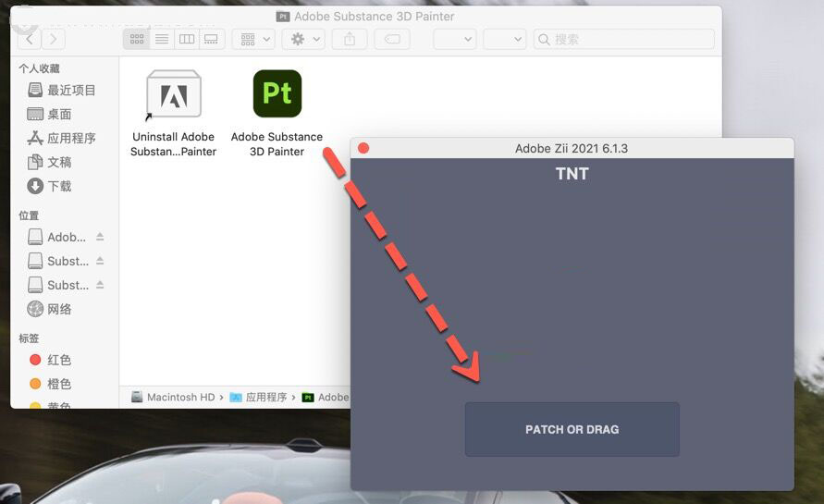Open 文稿 in the Finder sidebar

pyautogui.click(x=49, y=162)
